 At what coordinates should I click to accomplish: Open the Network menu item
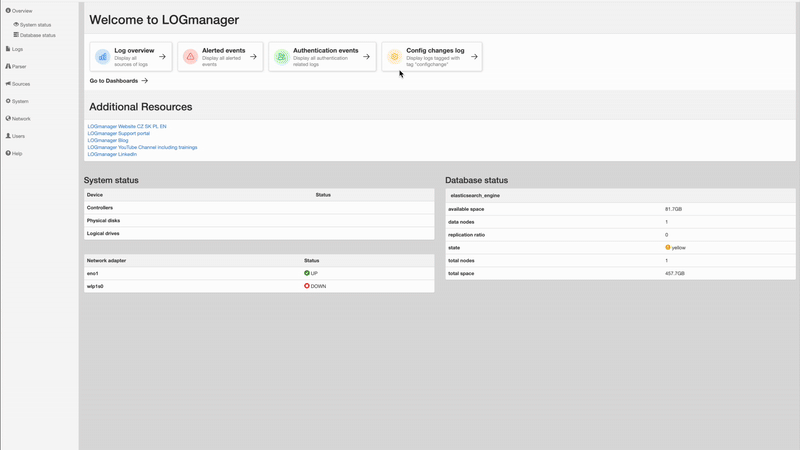pyautogui.click(x=18, y=118)
